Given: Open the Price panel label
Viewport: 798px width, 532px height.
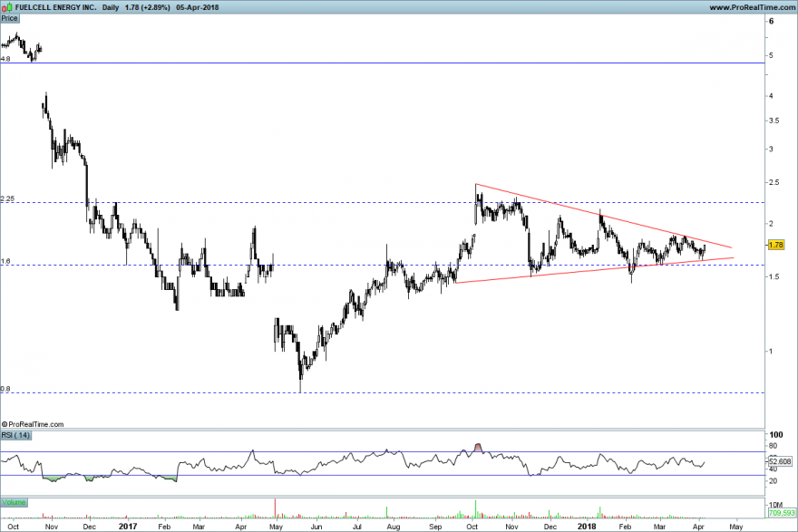Looking at the screenshot, I should (10, 18).
